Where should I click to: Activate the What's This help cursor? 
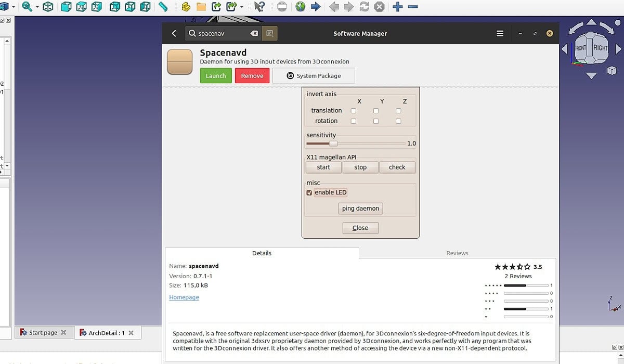point(259,7)
